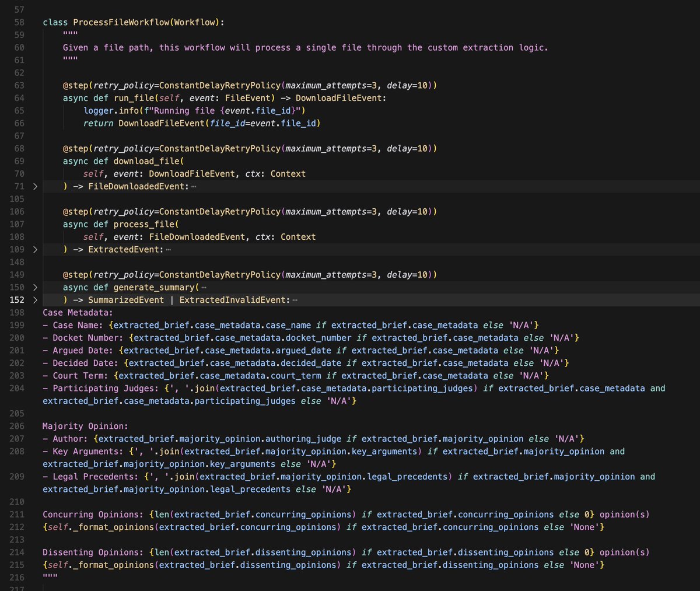The height and width of the screenshot is (591, 700).
Task: Click line number 216 in the gutter
Action: tap(17, 578)
